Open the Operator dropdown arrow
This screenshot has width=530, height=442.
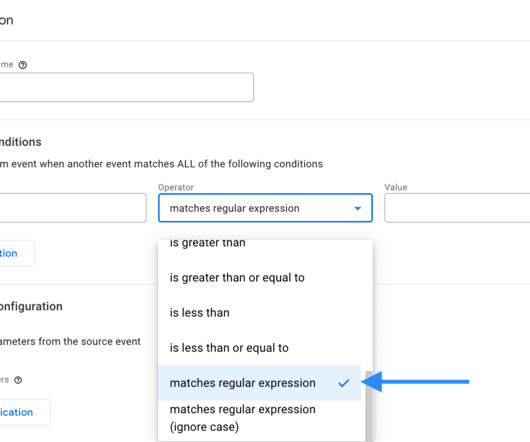(358, 208)
